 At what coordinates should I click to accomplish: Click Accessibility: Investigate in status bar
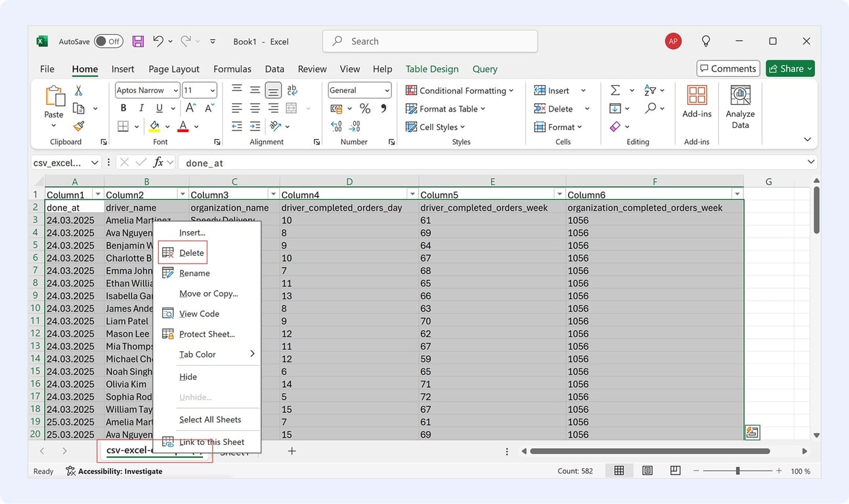tap(114, 471)
